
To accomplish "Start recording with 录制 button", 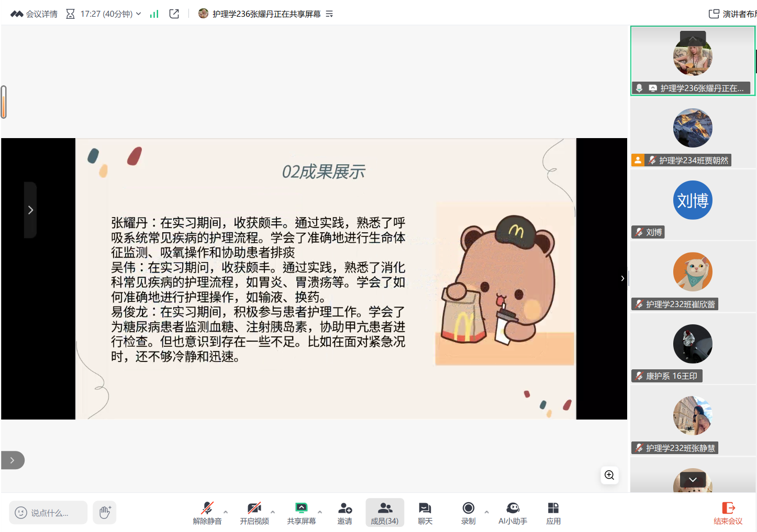I will click(x=468, y=513).
